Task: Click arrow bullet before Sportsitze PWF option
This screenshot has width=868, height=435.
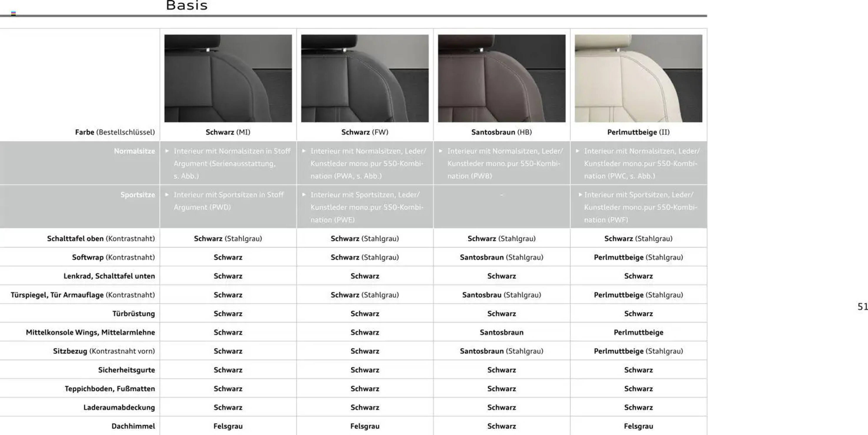Action: pyautogui.click(x=580, y=195)
